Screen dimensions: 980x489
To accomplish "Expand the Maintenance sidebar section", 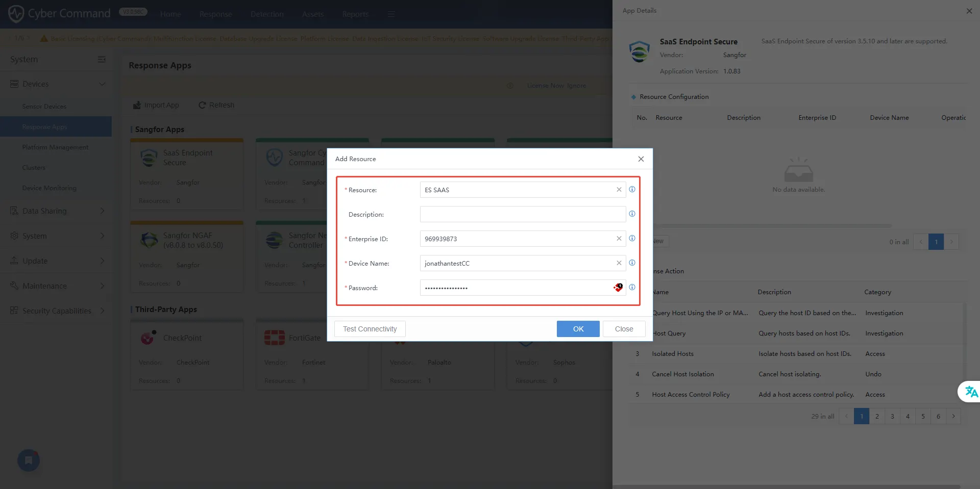I will 56,286.
